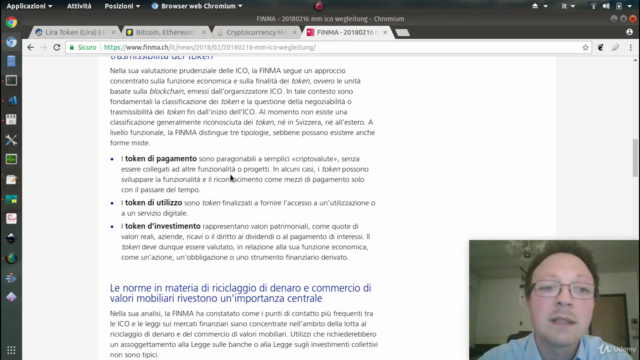Click the browser back arrow
Screen dimensions: 640x360
point(31,47)
